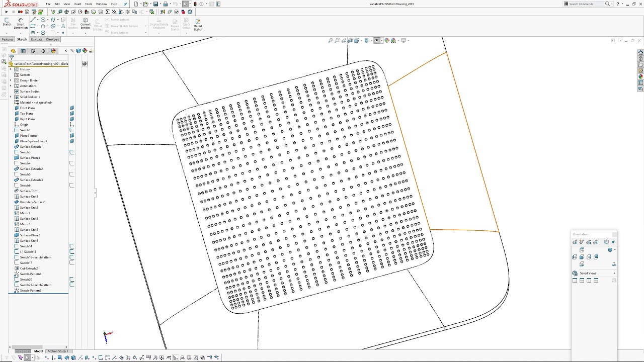Select Sketch-Pattern5 in feature tree
The image size is (644, 362).
point(30,291)
